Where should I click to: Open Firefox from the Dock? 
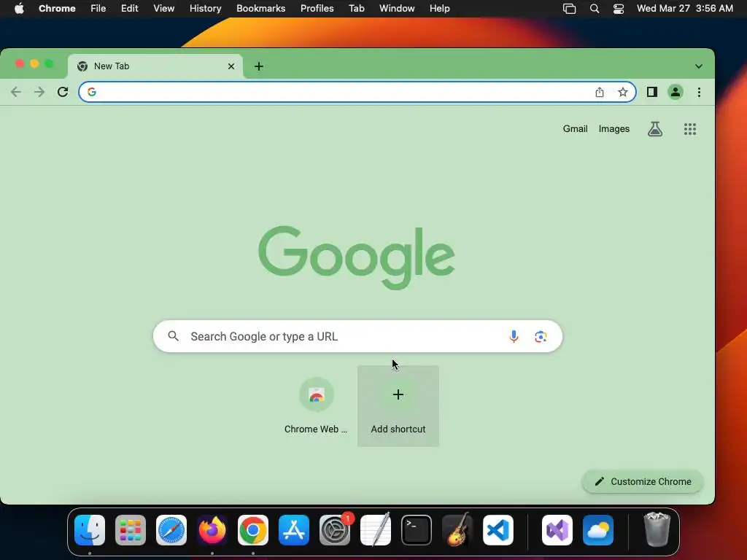coord(212,530)
